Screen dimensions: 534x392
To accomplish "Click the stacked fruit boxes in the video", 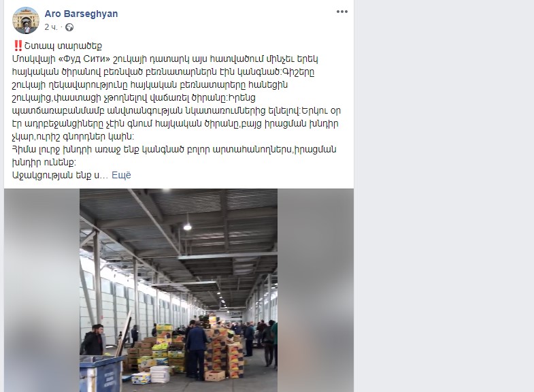I will point(224,354).
